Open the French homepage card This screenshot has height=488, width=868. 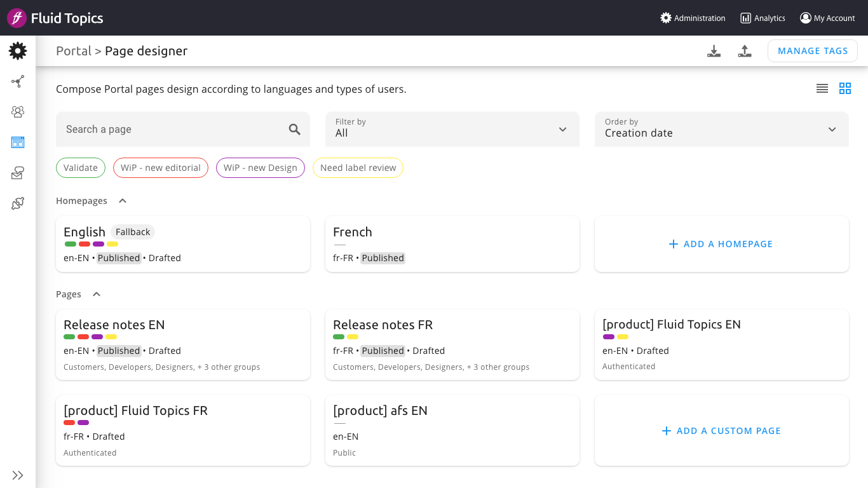(452, 244)
